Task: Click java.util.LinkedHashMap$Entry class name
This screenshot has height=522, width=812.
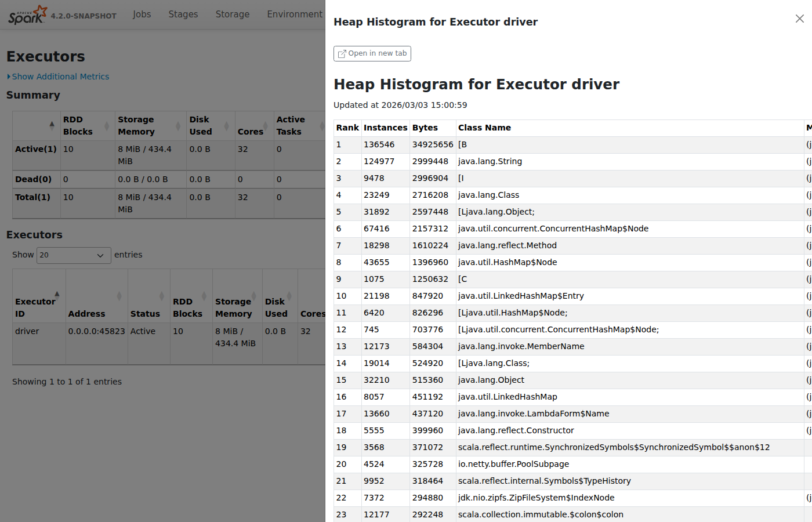Action: click(x=521, y=296)
